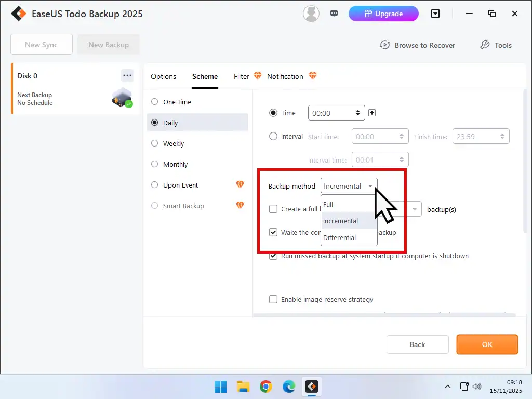Image resolution: width=532 pixels, height=399 pixels.
Task: Uncheck run missed backup at system startup
Action: 273,256
